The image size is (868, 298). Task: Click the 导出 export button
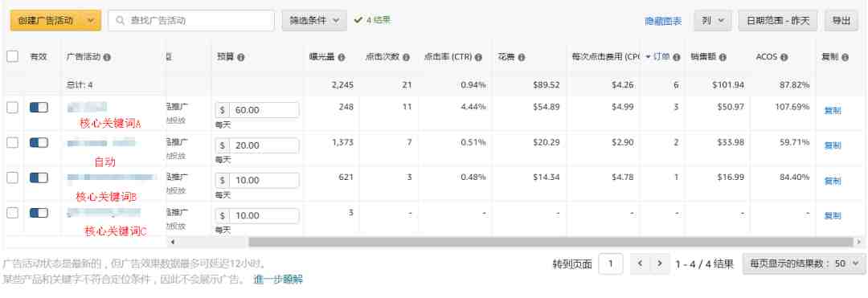pos(841,20)
